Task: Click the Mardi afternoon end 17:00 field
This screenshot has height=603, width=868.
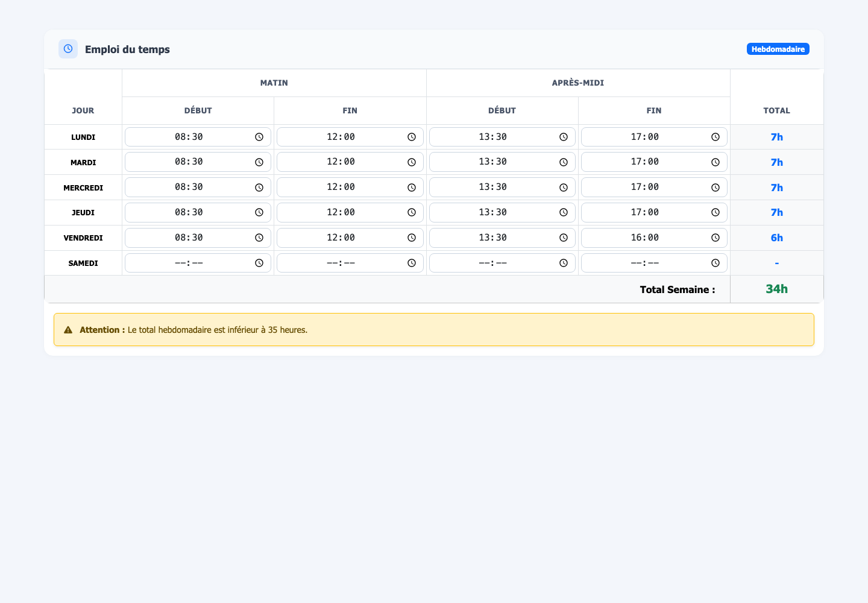Action: pyautogui.click(x=654, y=162)
